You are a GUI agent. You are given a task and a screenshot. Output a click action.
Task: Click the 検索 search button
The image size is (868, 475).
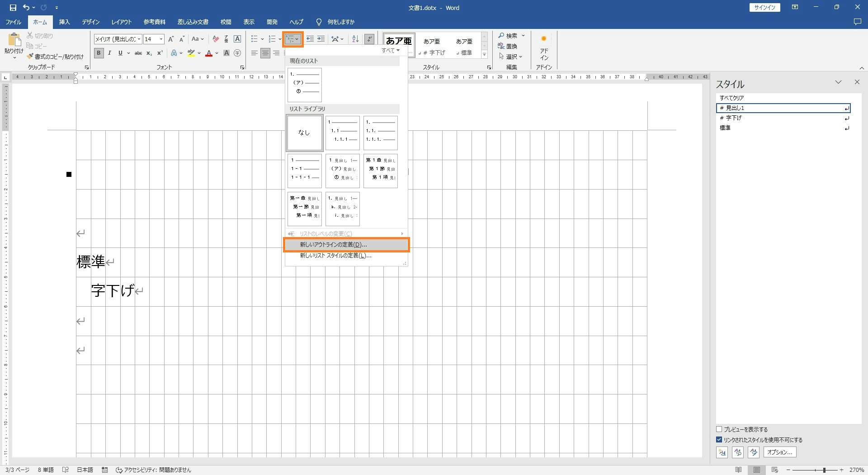pos(508,36)
